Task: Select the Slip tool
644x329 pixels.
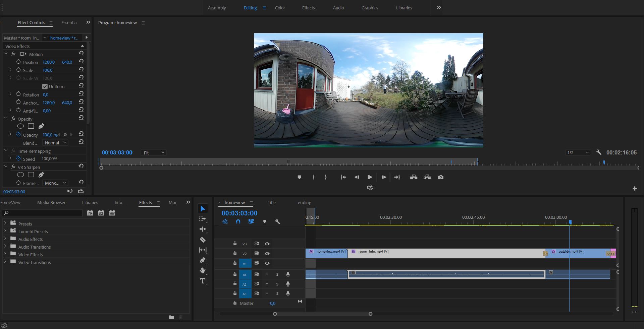Action: pos(203,250)
